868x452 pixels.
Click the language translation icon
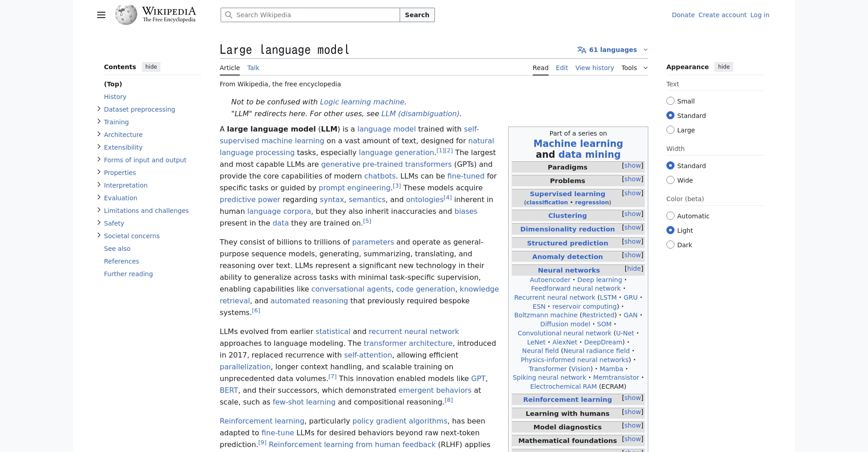click(581, 50)
